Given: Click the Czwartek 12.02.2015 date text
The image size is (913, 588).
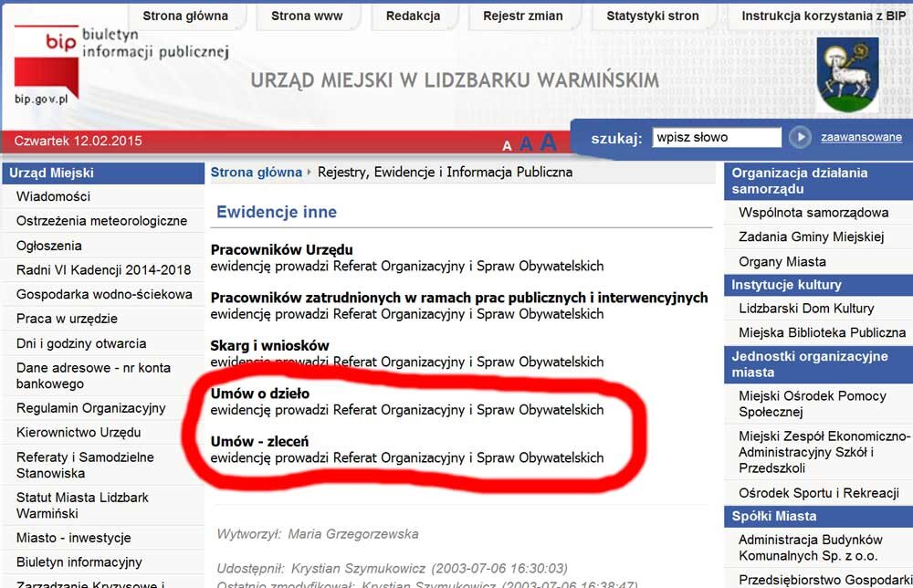Looking at the screenshot, I should pyautogui.click(x=78, y=141).
